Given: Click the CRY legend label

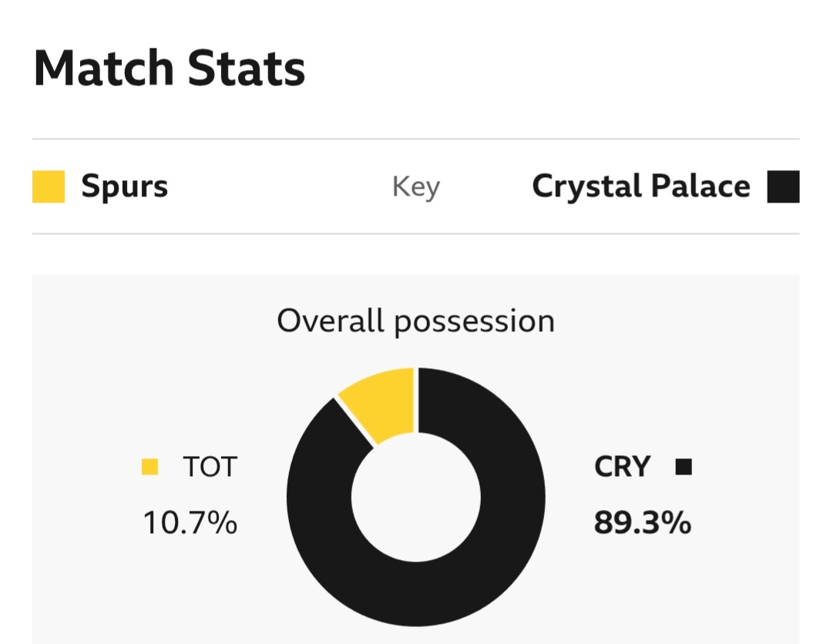Looking at the screenshot, I should pyautogui.click(x=623, y=467).
